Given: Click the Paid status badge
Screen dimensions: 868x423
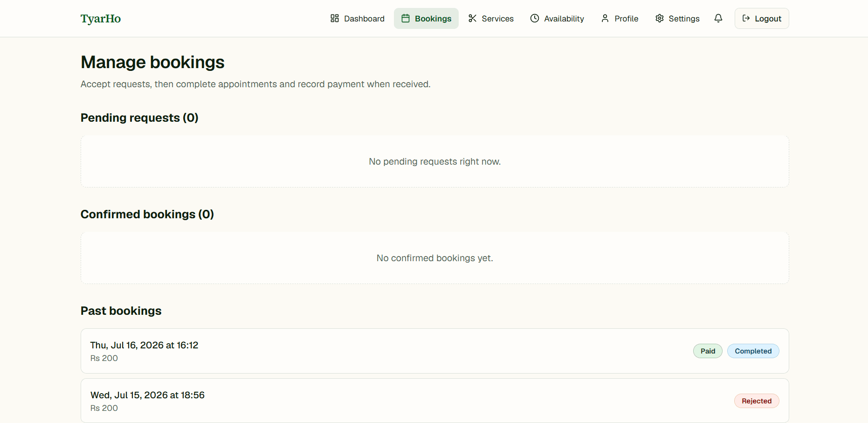Looking at the screenshot, I should coord(708,351).
